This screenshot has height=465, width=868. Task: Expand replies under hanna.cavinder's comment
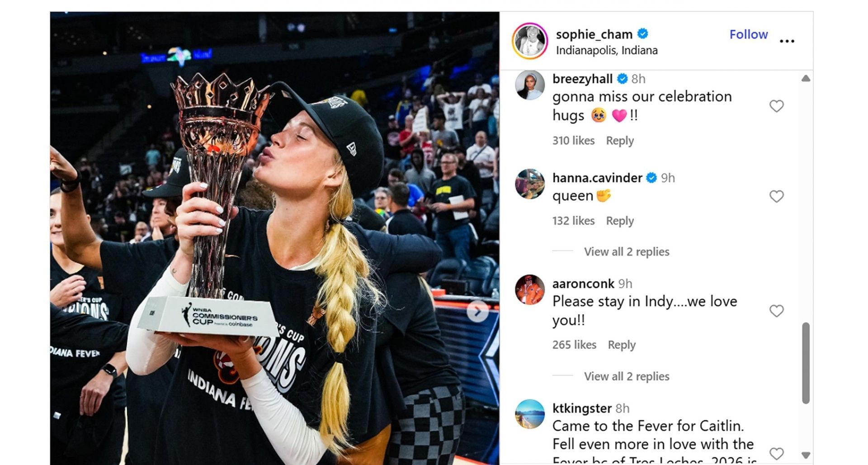tap(627, 251)
